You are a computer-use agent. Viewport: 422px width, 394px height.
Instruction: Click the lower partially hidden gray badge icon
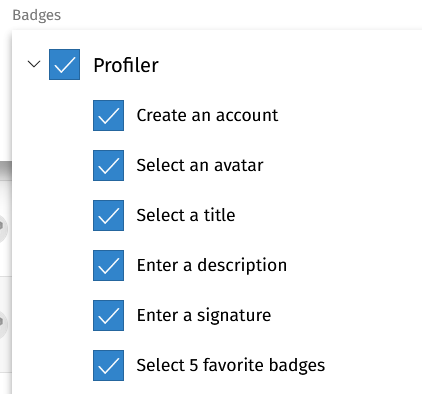(3, 322)
